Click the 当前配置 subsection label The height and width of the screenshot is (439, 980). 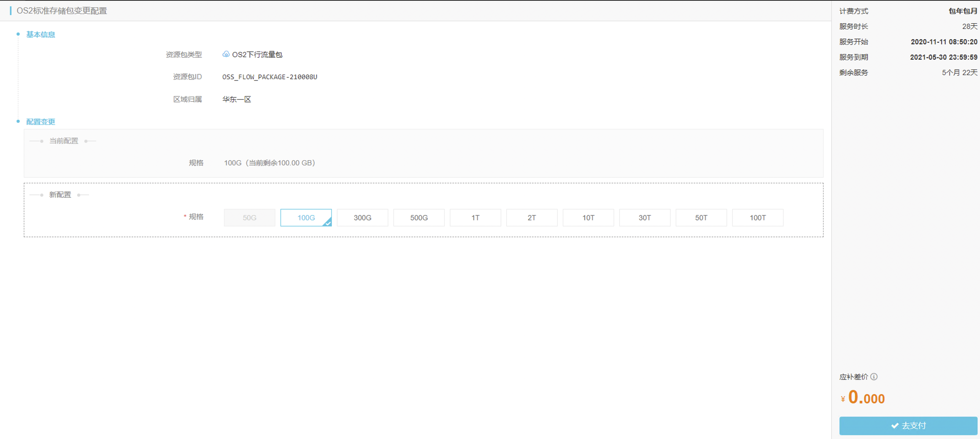tap(64, 141)
